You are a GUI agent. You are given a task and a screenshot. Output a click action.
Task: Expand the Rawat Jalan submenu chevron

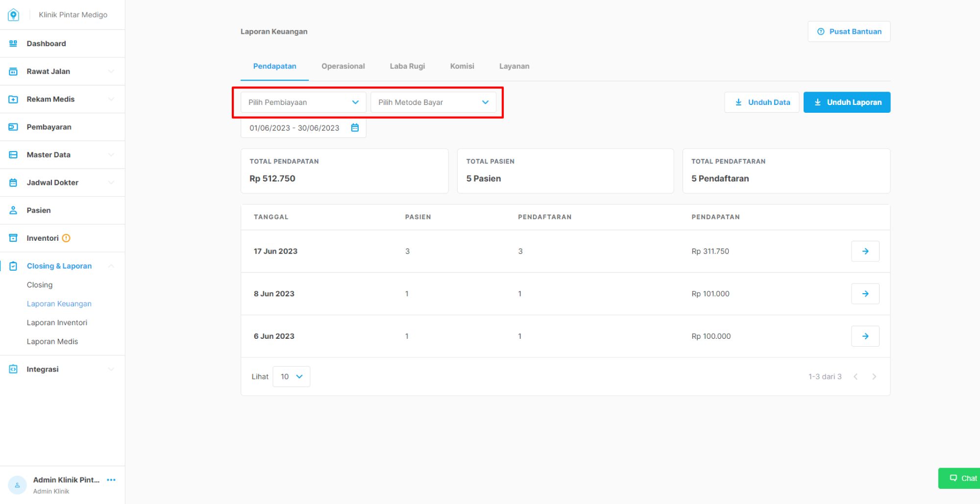tap(111, 72)
